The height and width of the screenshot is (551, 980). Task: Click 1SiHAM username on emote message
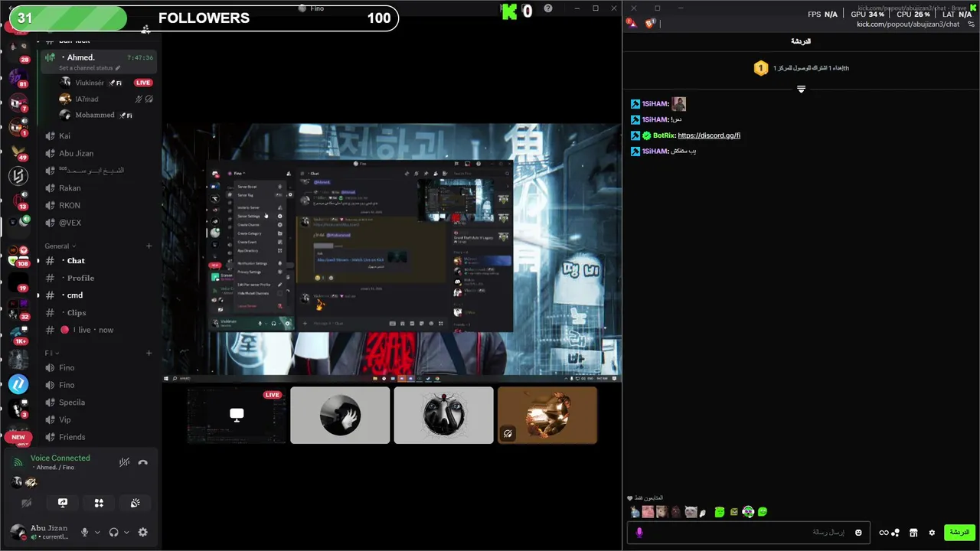pos(655,103)
